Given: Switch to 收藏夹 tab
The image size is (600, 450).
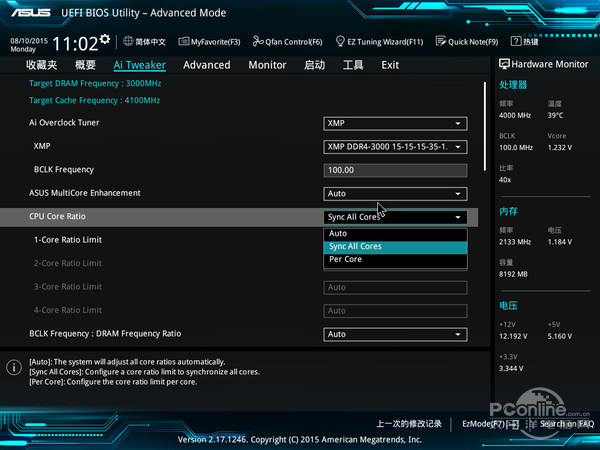Looking at the screenshot, I should (x=42, y=65).
